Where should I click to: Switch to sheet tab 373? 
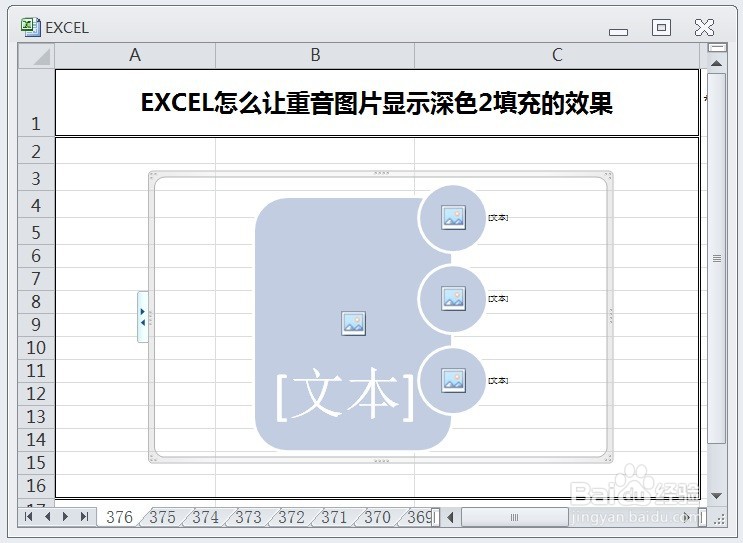pyautogui.click(x=248, y=517)
